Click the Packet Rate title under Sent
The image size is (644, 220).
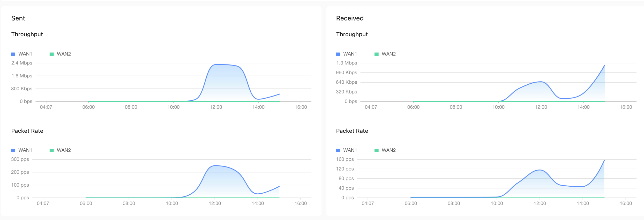coord(27,131)
